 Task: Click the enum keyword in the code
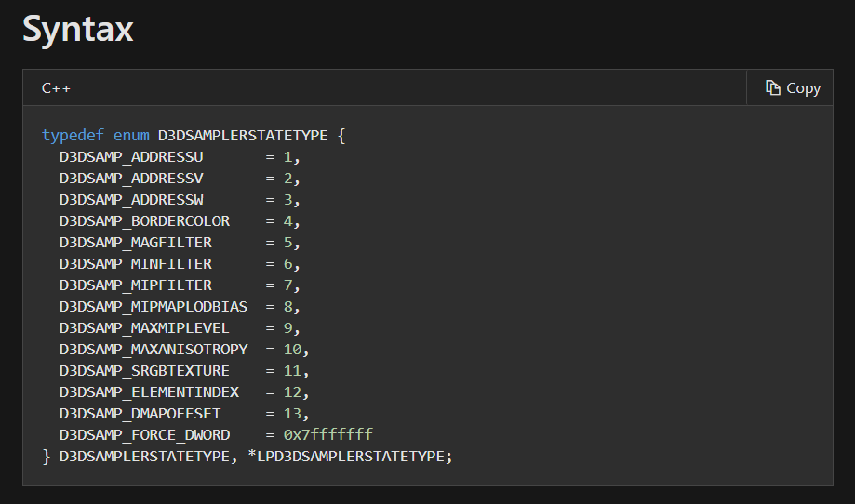pos(131,136)
